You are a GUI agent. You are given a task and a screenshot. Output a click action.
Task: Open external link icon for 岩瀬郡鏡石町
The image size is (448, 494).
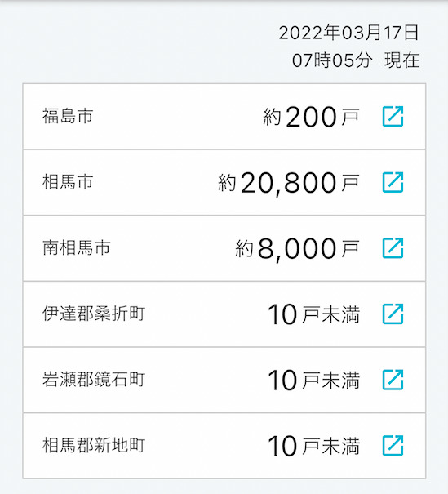(x=393, y=380)
